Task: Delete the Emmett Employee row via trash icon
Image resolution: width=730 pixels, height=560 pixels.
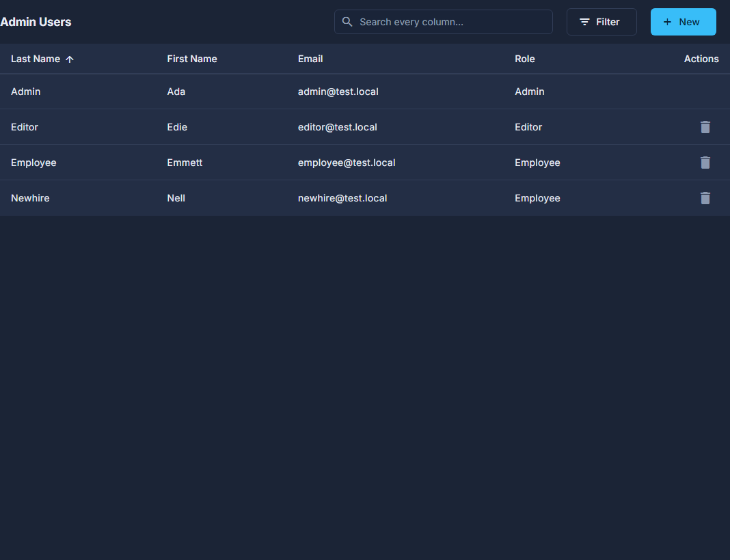Action: coord(705,163)
